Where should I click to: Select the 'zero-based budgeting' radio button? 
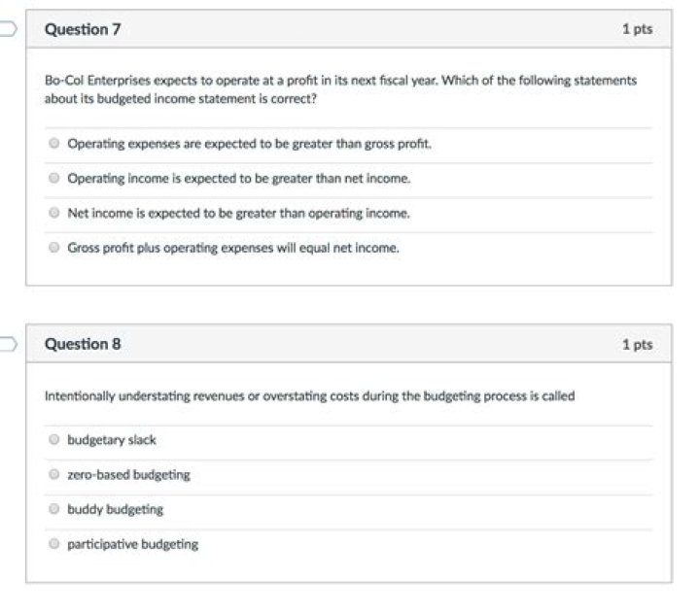(x=54, y=475)
